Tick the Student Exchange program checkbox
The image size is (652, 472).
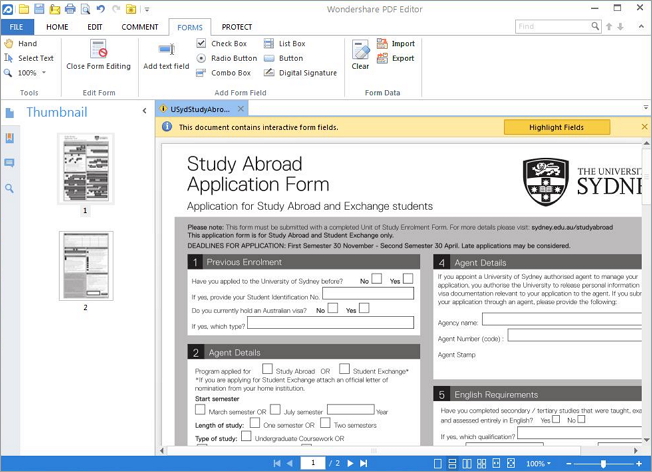[x=344, y=368]
